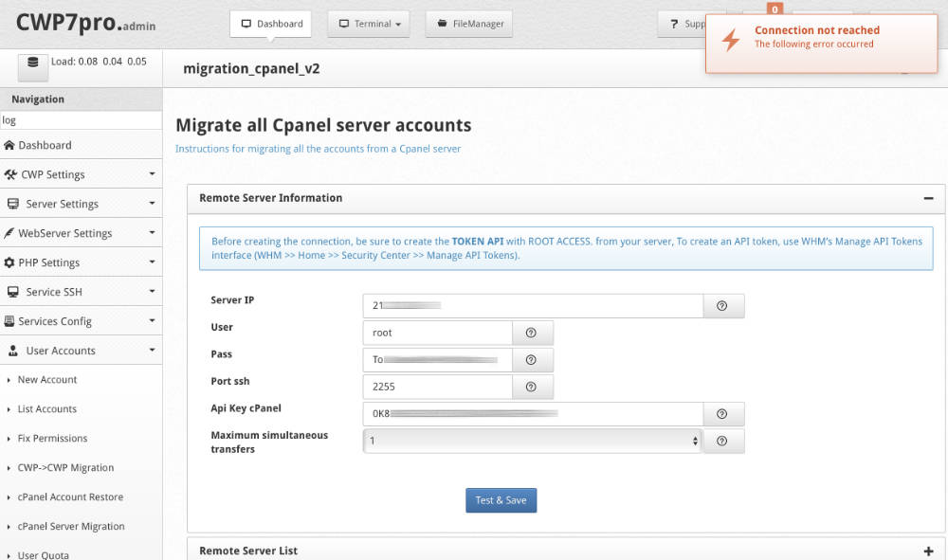
Task: Open Maximum simultaneous transfers dropdown
Action: pyautogui.click(x=532, y=441)
